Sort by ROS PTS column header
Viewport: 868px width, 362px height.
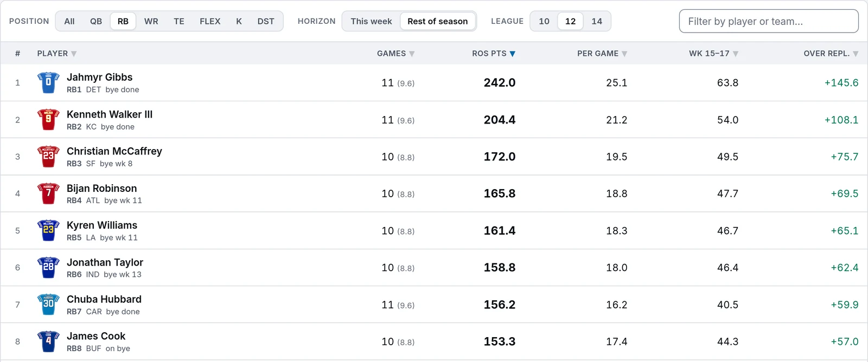pyautogui.click(x=494, y=54)
